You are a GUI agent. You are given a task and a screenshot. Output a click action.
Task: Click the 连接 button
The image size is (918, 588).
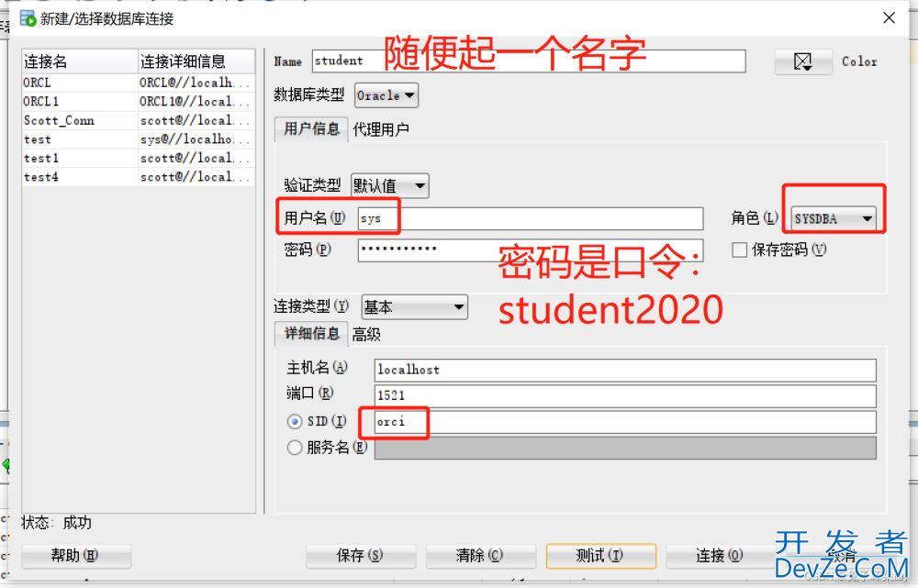[x=720, y=556]
